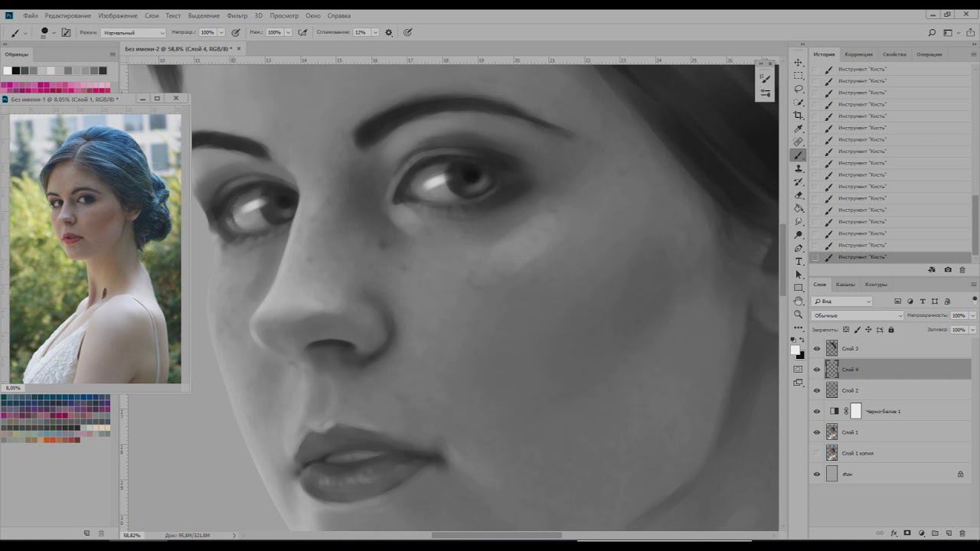This screenshot has height=551, width=980.
Task: Open smoothing percentage dropdown arrow
Action: click(x=375, y=33)
